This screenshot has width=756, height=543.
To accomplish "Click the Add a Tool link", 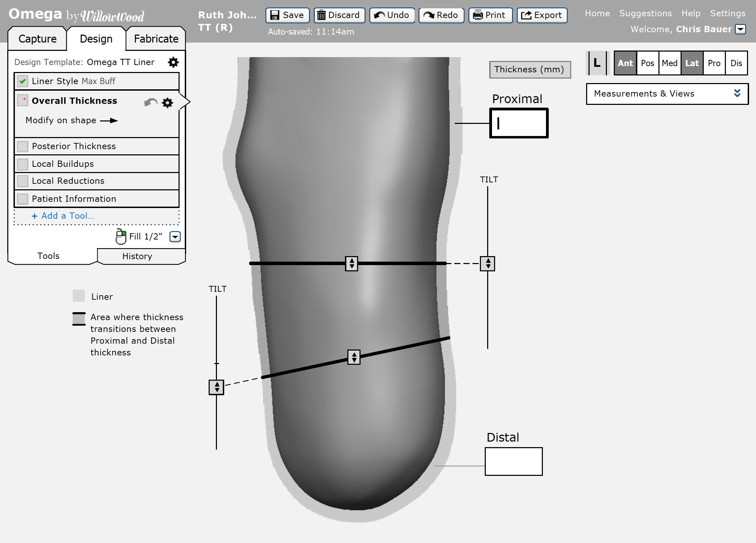I will pos(63,216).
